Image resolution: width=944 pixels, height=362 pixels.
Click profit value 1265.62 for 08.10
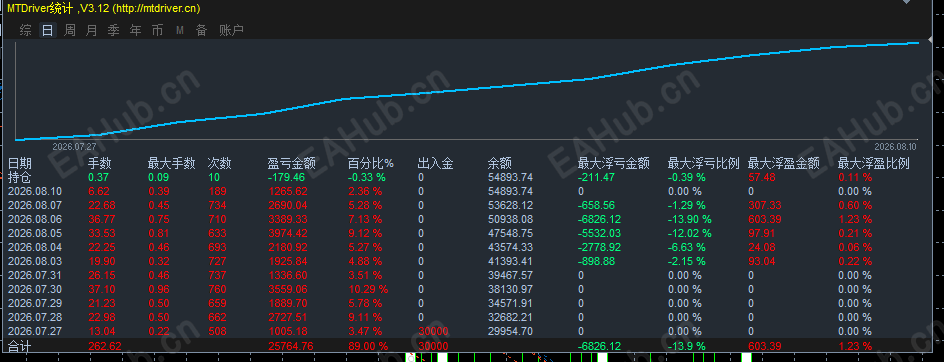tap(288, 192)
